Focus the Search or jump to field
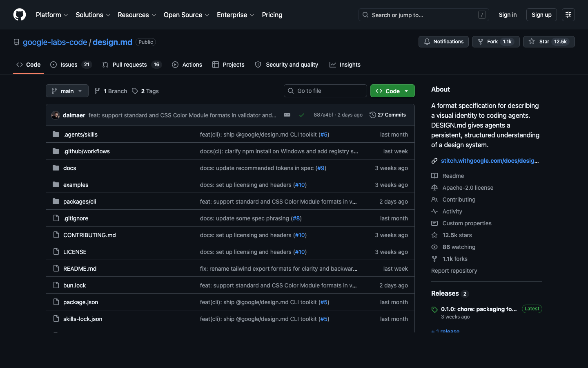 click(x=424, y=15)
